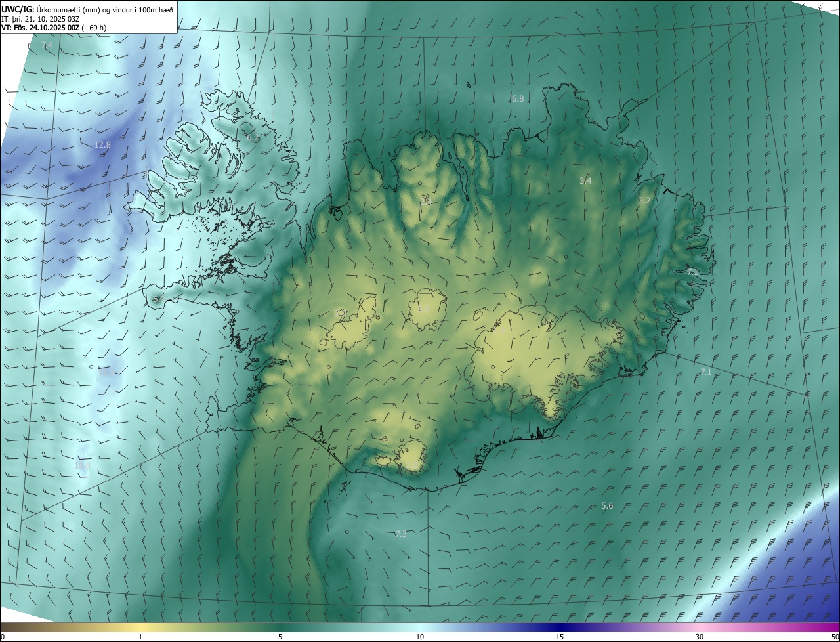This screenshot has height=642, width=840.
Task: Click the "30" label on the colour scale
Action: pyautogui.click(x=700, y=637)
